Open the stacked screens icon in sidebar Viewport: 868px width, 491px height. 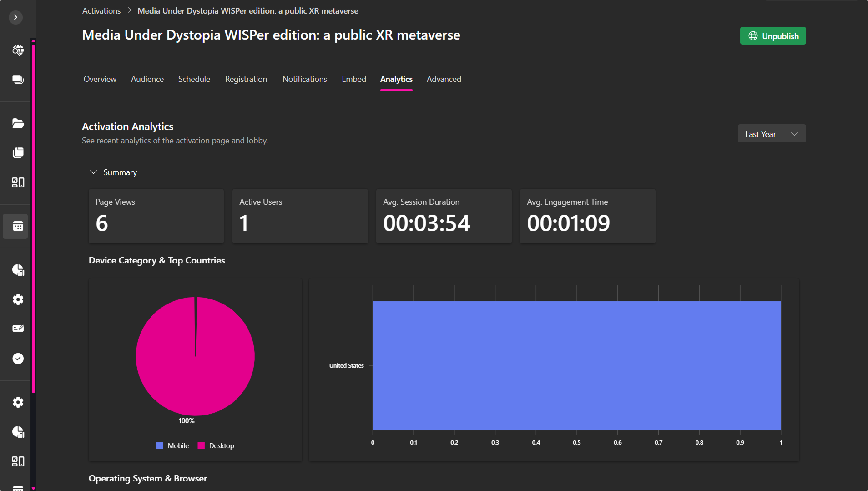coord(18,80)
